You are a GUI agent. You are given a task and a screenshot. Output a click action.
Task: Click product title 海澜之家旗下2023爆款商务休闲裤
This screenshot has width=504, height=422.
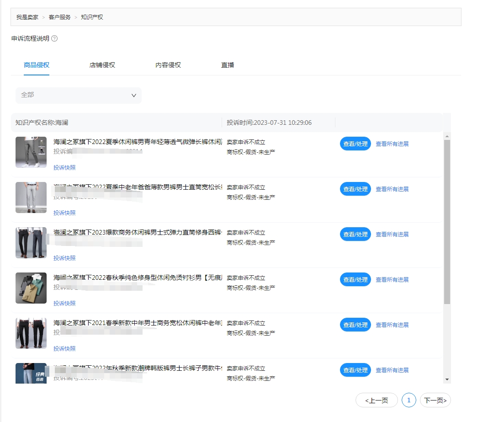138,232
